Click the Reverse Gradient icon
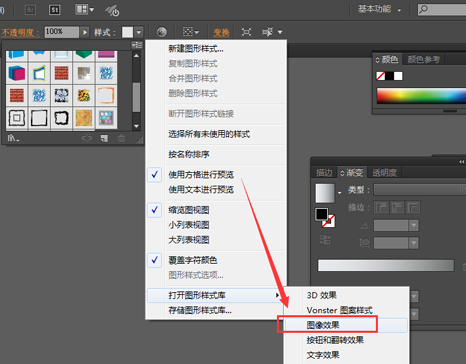The width and height of the screenshot is (466, 364). tap(325, 239)
